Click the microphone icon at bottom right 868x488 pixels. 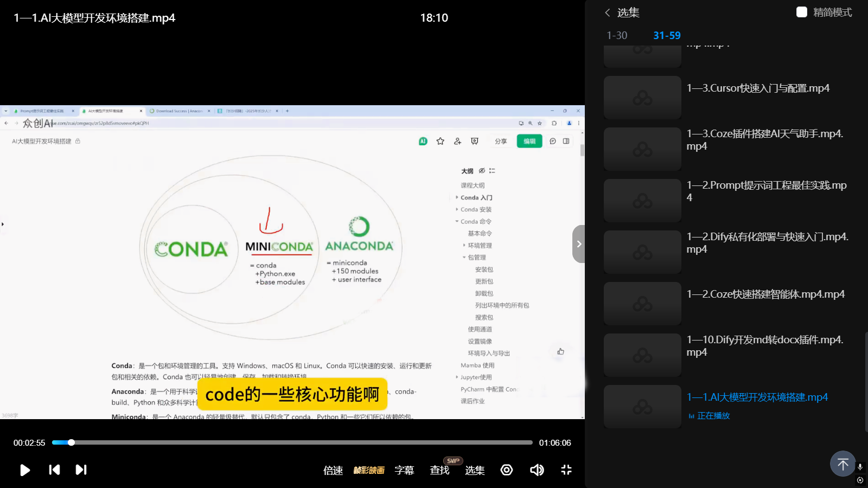click(860, 467)
